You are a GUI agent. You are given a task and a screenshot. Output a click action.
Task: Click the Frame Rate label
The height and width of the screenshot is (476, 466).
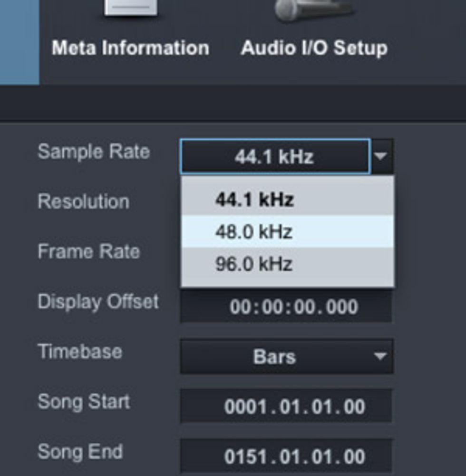pos(88,251)
